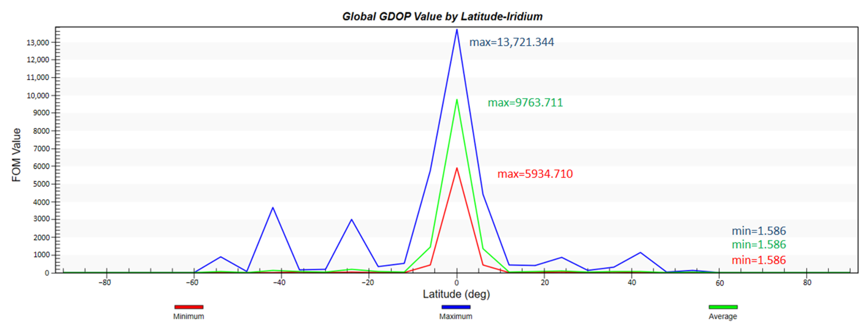Click the -80 x-axis tick label
868x331 pixels.
[104, 283]
